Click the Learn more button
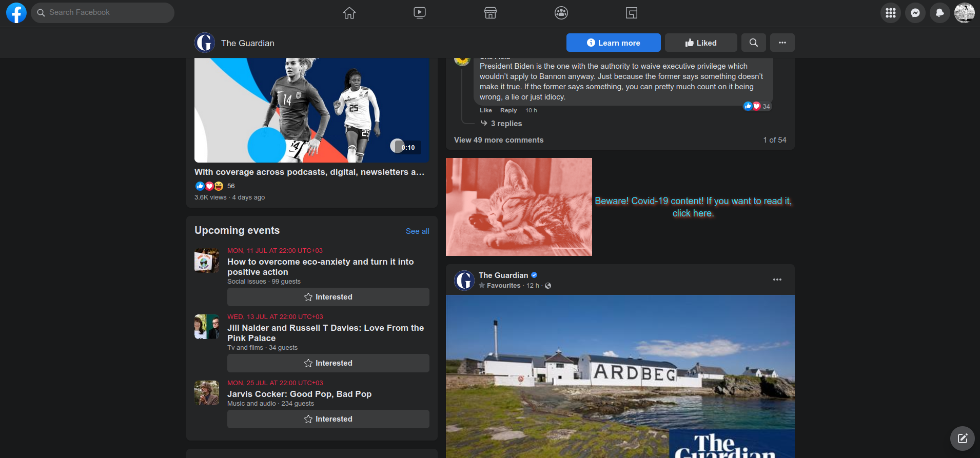Image resolution: width=980 pixels, height=458 pixels. click(614, 43)
